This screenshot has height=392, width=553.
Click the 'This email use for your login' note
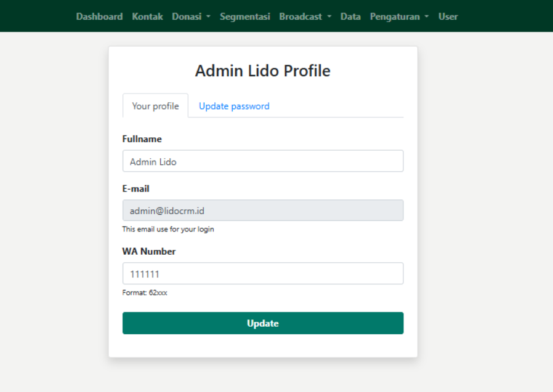[x=168, y=230]
